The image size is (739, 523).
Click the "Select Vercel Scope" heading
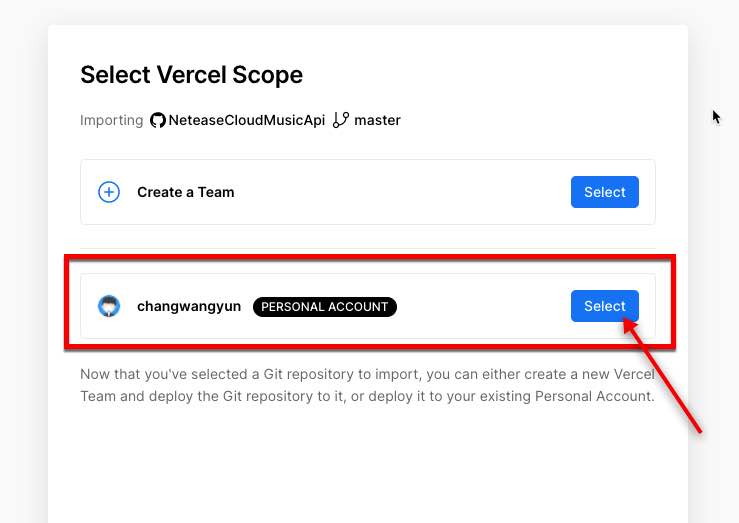point(191,74)
